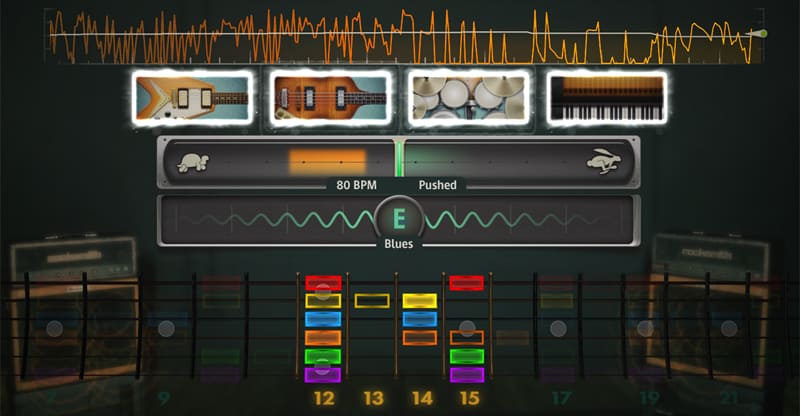
Task: Open the E key selector dial
Action: [399, 219]
